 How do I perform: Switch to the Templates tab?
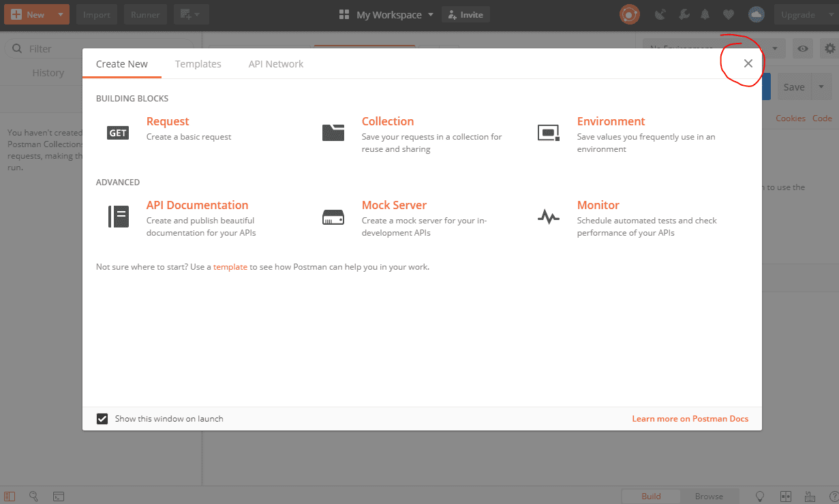click(x=198, y=64)
